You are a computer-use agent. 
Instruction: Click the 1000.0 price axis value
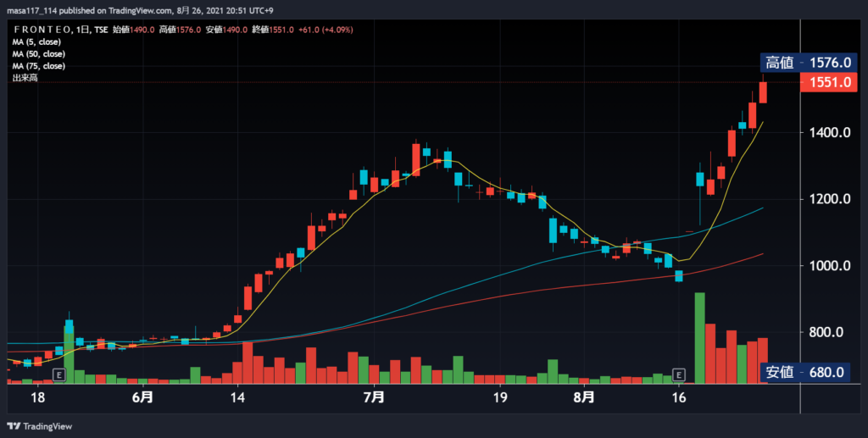point(830,265)
